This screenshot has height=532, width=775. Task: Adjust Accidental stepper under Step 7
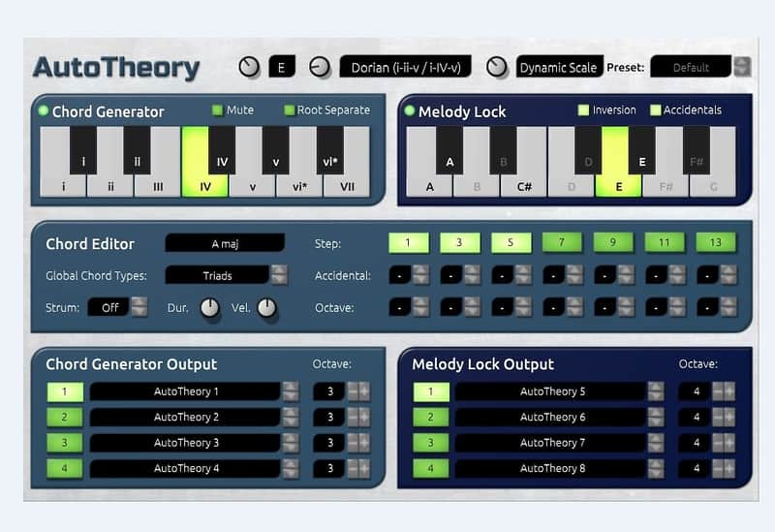574,275
